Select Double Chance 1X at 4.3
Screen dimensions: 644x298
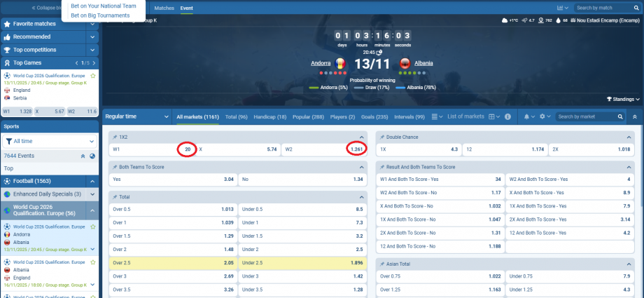pos(419,149)
